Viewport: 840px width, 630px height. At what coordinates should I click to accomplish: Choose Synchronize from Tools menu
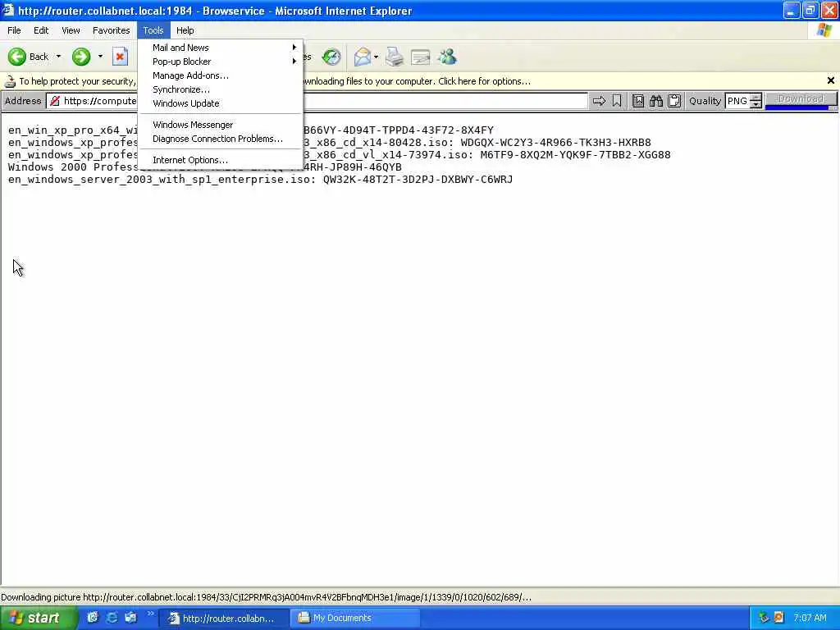(220, 89)
